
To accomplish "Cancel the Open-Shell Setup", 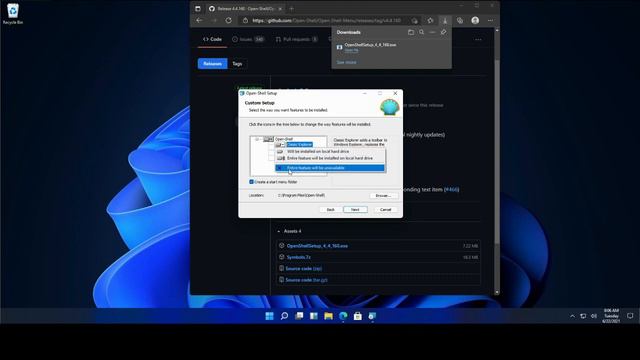I will [x=385, y=209].
